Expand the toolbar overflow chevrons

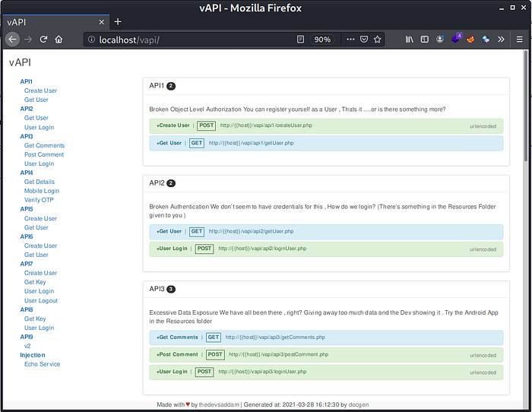(x=501, y=40)
